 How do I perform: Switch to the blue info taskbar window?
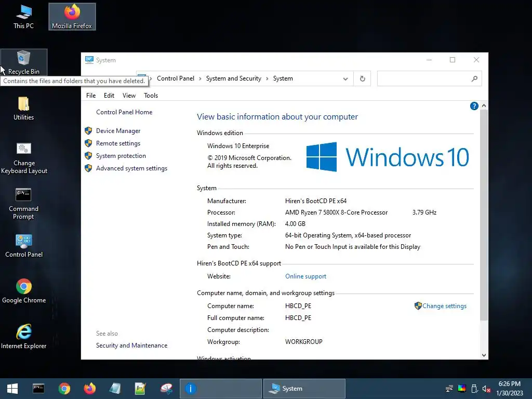pos(220,389)
